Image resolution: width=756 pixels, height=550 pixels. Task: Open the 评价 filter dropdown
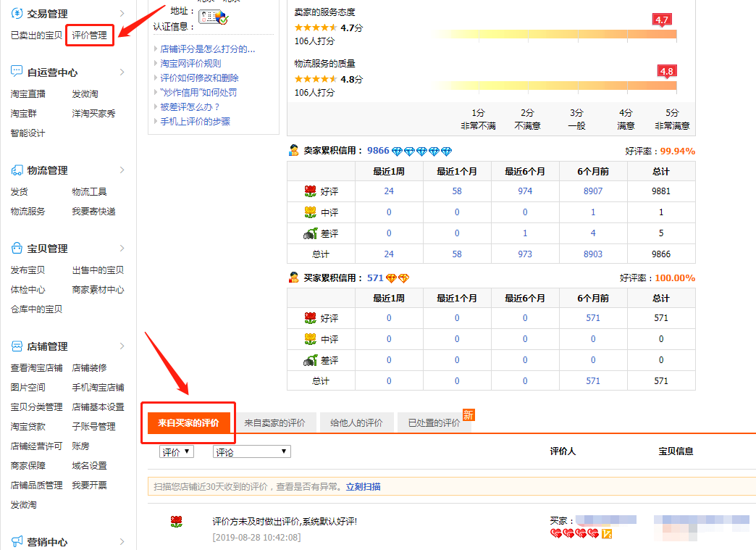pyautogui.click(x=177, y=451)
